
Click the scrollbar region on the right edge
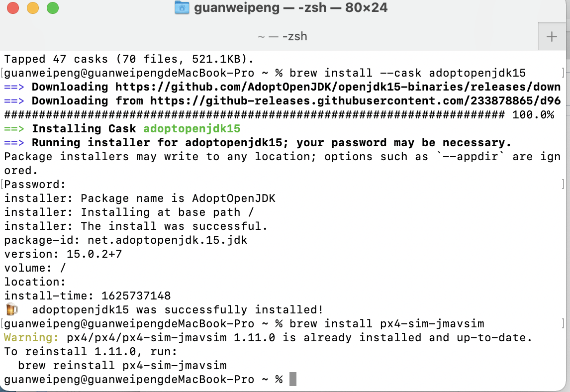click(566, 199)
